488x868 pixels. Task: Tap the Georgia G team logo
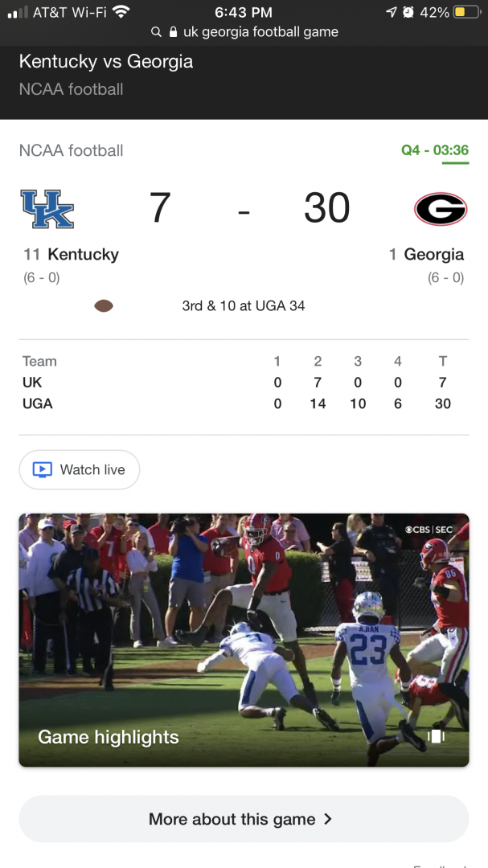[440, 209]
